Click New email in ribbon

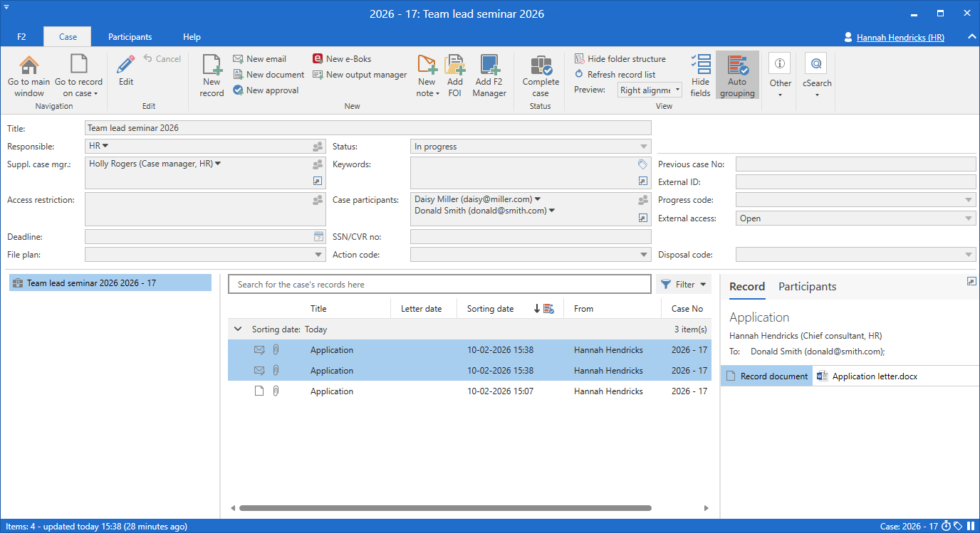point(260,59)
